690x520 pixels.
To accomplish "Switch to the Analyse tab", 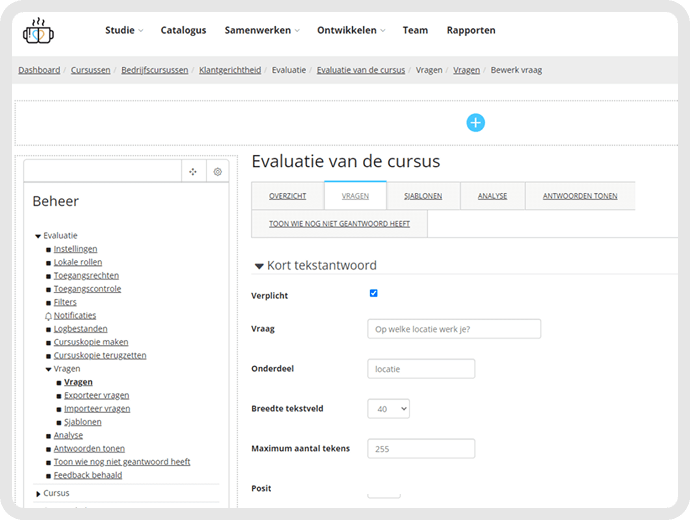I will coord(492,196).
